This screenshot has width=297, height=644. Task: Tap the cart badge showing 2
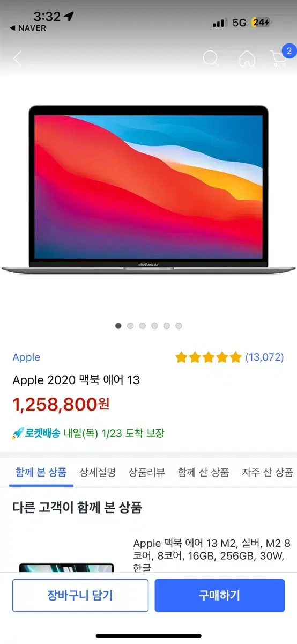pyautogui.click(x=289, y=52)
